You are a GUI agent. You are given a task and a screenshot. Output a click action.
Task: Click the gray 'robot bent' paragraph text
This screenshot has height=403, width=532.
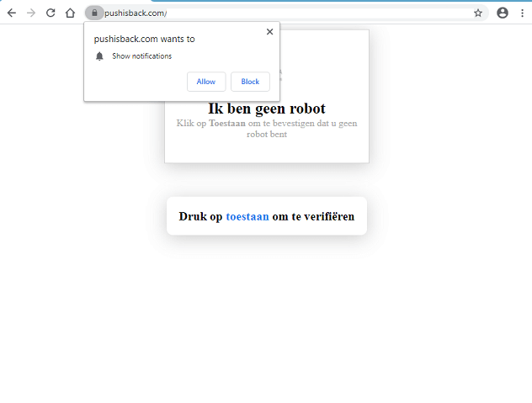coord(266,134)
